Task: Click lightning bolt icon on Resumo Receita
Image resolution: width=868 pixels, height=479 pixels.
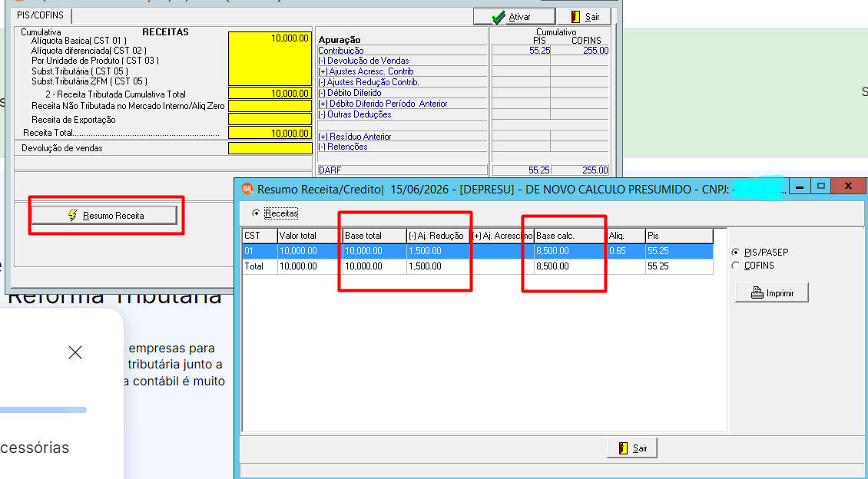Action: click(72, 215)
